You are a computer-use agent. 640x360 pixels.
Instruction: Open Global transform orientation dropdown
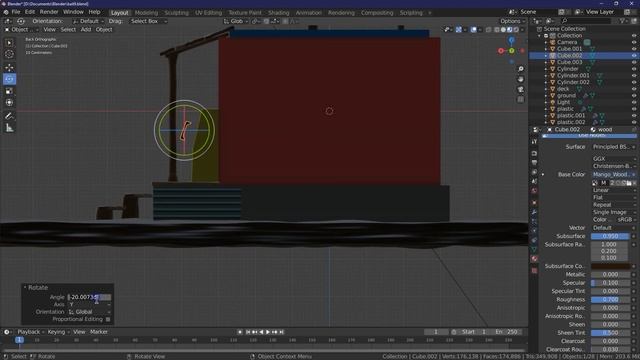point(236,21)
